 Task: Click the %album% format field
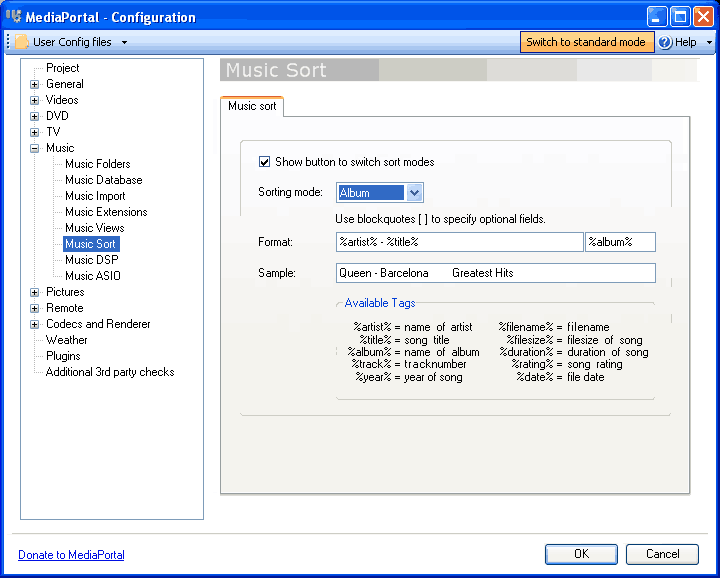point(620,242)
